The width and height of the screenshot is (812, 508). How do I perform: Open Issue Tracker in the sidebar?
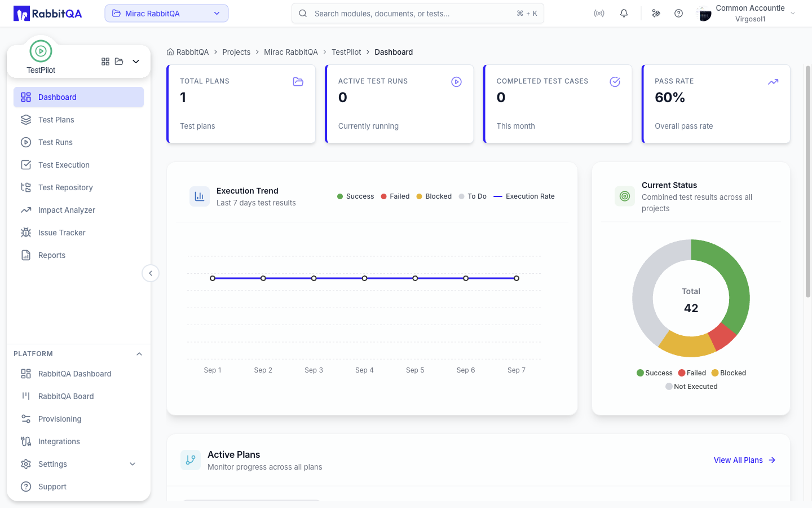pos(78,233)
